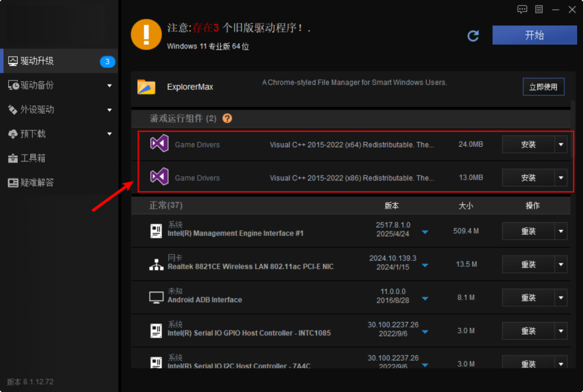Click Realtek 8821CE network icon
Viewport: 583px width, 392px height.
(x=156, y=265)
